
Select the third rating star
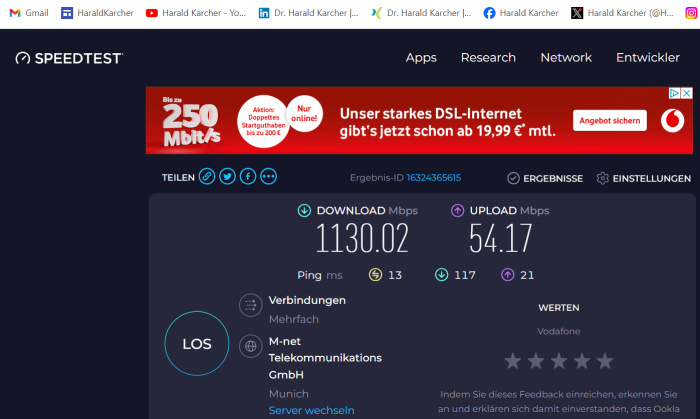[x=559, y=361]
